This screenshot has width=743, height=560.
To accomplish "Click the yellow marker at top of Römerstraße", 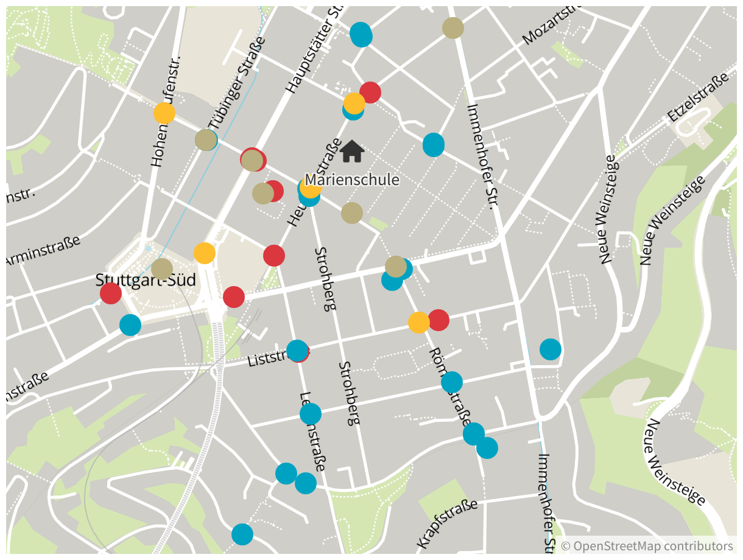I will point(418,323).
